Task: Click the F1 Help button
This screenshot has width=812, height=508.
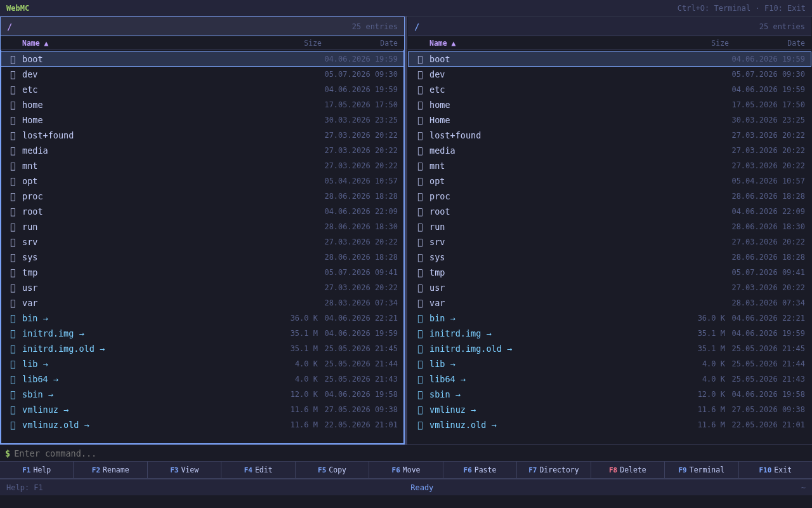Action: point(37,470)
